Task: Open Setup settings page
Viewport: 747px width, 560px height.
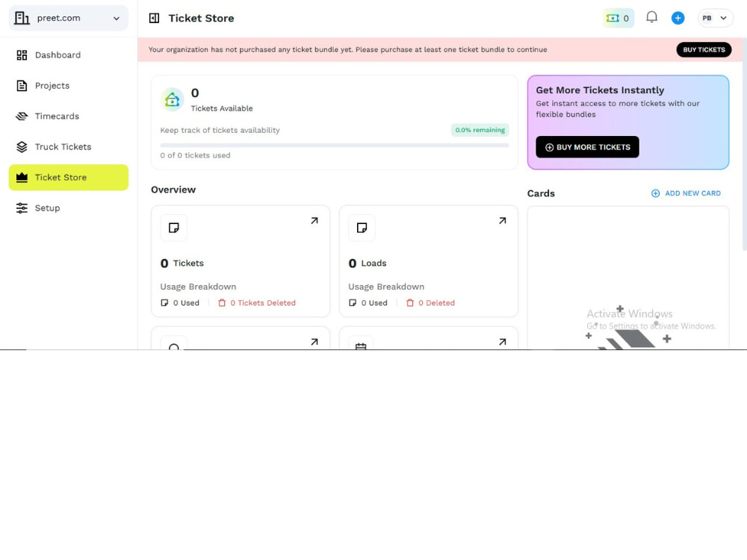Action: [68, 208]
